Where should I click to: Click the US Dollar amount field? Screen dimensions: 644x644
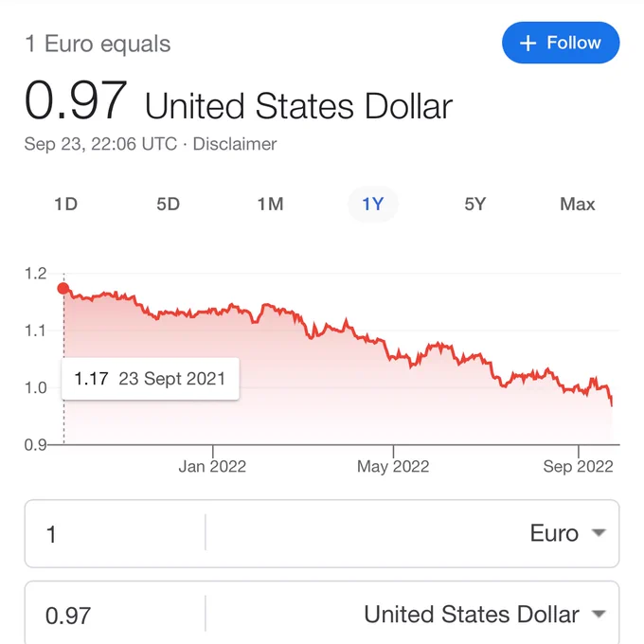(x=115, y=616)
